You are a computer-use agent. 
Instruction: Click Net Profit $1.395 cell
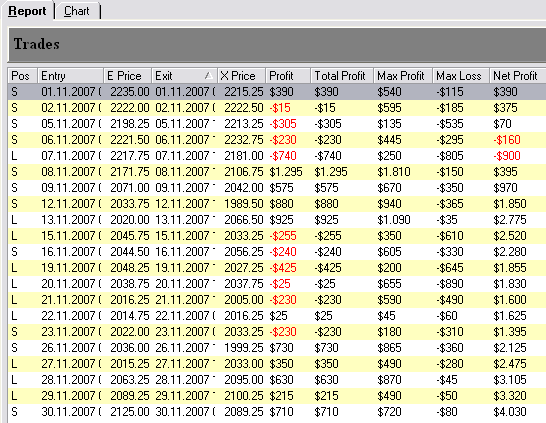coord(510,332)
